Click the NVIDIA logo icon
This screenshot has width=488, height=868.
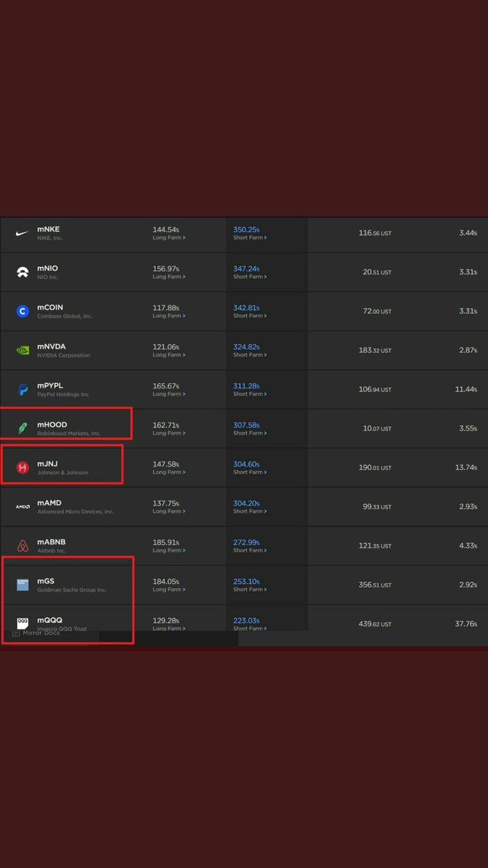click(22, 351)
